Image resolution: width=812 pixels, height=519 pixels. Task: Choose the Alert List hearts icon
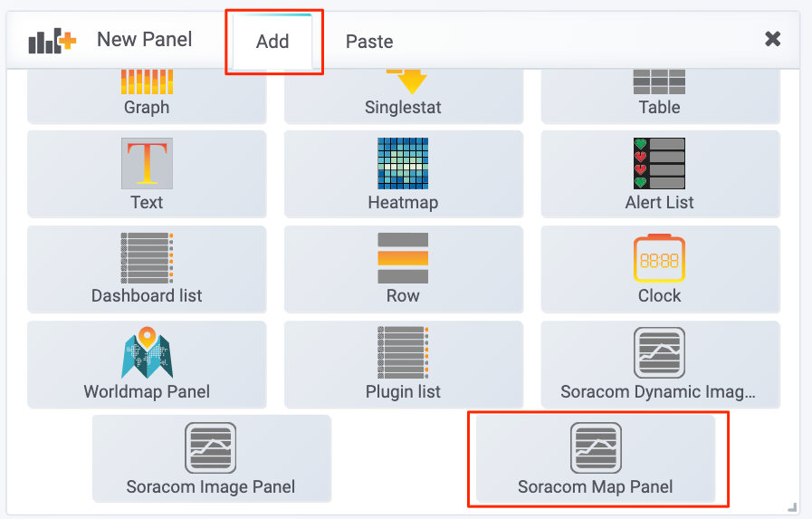tap(659, 163)
